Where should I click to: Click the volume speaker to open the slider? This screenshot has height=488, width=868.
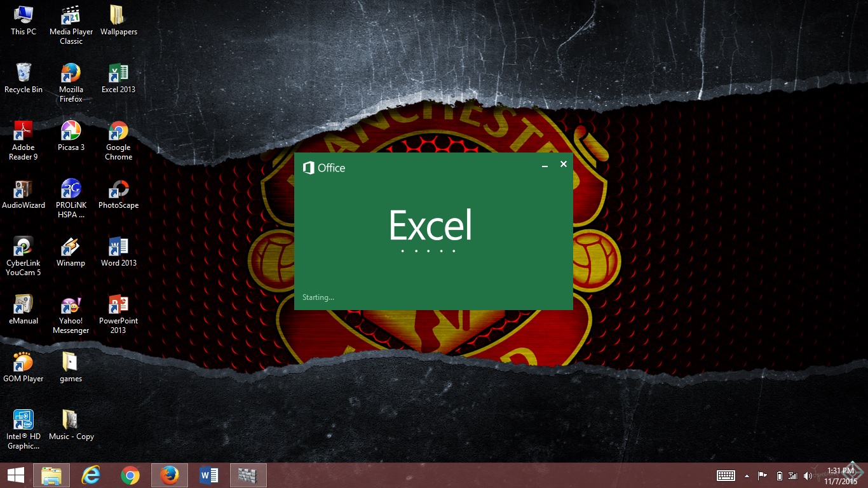(808, 475)
